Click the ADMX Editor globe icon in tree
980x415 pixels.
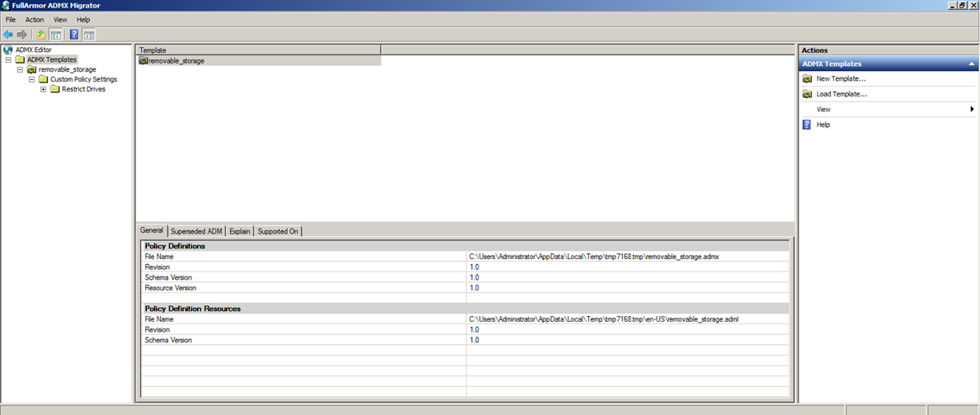click(7, 50)
